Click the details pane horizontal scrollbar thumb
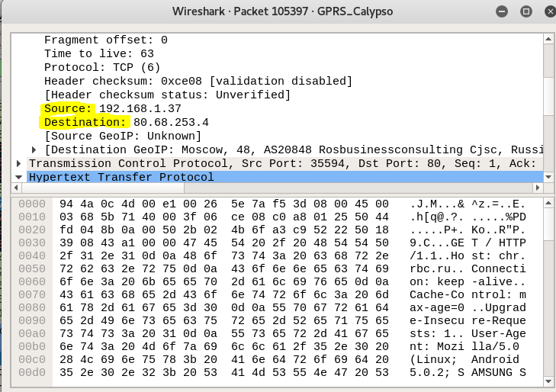Image resolution: width=556 pixels, height=392 pixels. pos(102,188)
